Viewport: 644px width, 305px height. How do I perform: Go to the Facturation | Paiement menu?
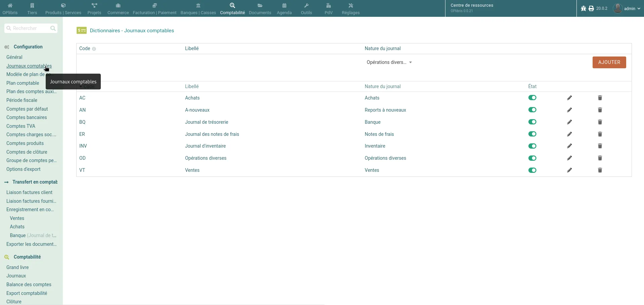(155, 8)
